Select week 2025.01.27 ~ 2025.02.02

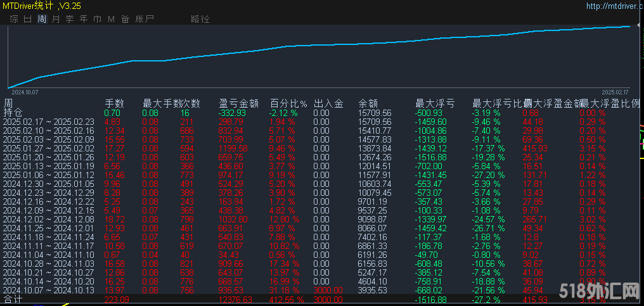[x=48, y=149]
